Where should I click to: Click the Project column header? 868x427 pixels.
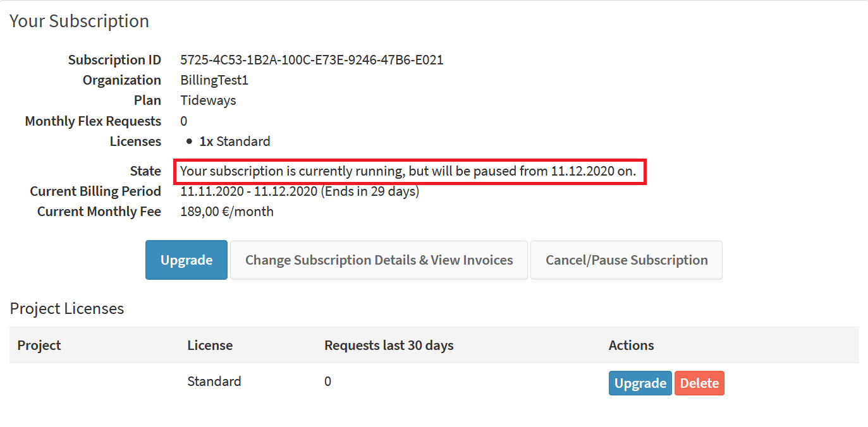(x=39, y=346)
